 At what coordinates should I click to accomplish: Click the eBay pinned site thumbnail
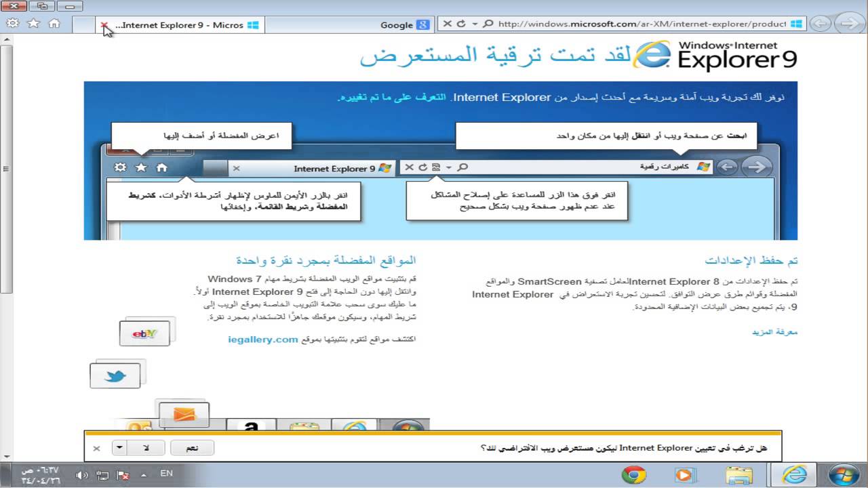coord(144,333)
